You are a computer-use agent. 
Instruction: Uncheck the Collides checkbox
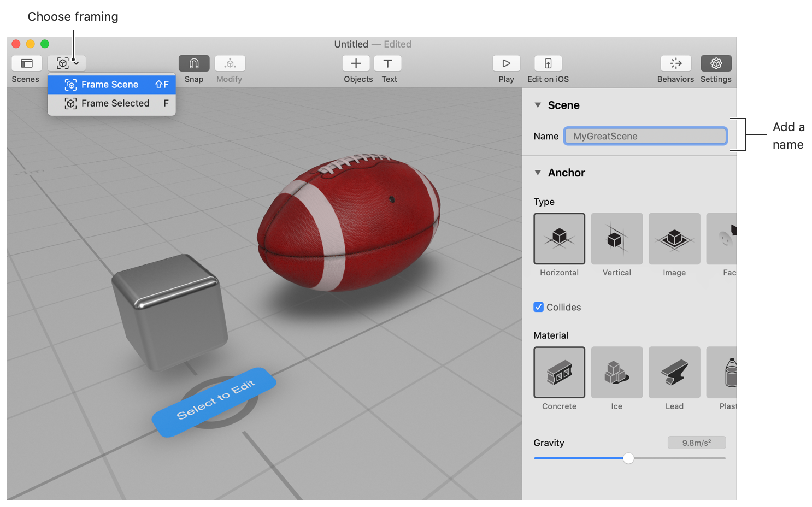click(x=539, y=307)
